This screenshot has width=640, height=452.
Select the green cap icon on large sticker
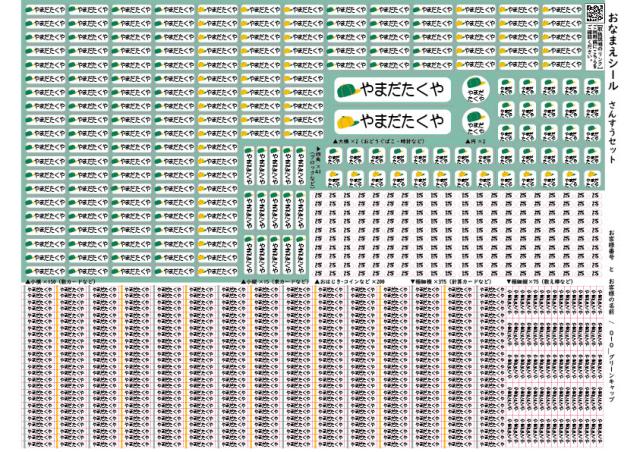click(347, 92)
